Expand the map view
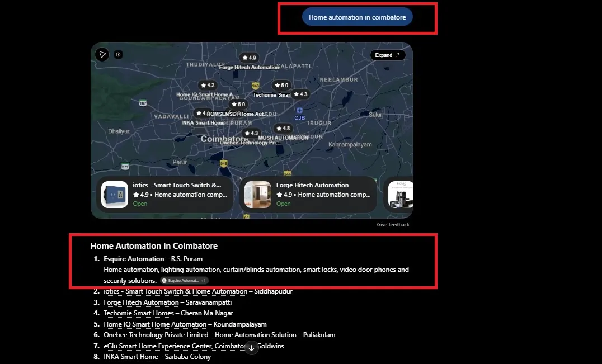Image resolution: width=602 pixels, height=364 pixels. click(387, 55)
